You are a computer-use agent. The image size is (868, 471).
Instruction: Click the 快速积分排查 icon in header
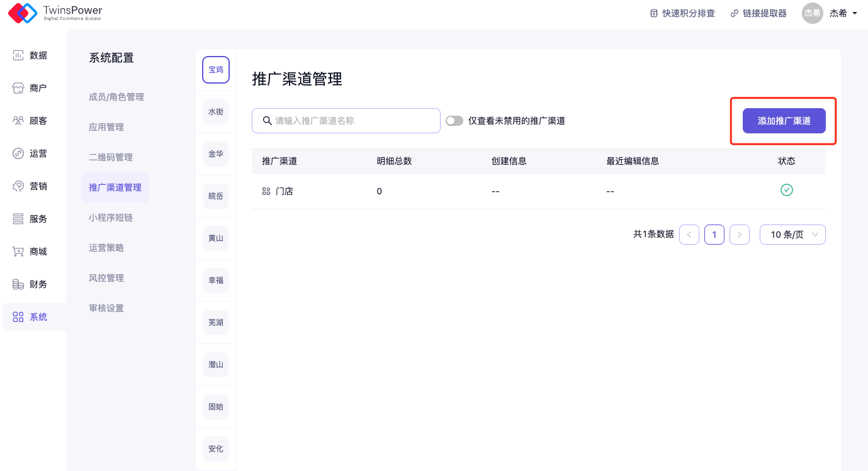[654, 13]
